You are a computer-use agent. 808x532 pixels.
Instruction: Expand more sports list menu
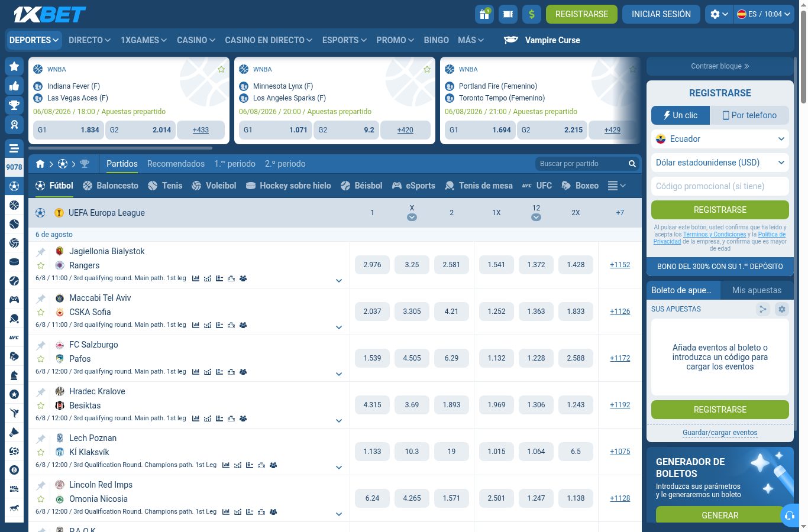(x=617, y=186)
